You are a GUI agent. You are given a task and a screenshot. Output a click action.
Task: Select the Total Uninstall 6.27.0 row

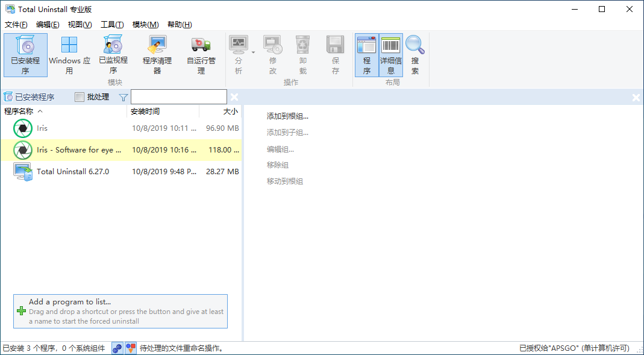click(x=120, y=171)
